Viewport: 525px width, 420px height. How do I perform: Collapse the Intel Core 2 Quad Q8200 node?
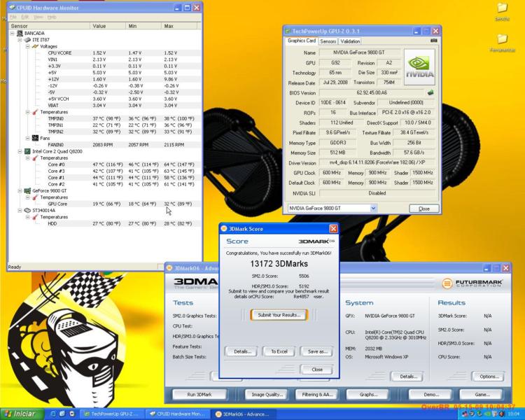point(20,151)
